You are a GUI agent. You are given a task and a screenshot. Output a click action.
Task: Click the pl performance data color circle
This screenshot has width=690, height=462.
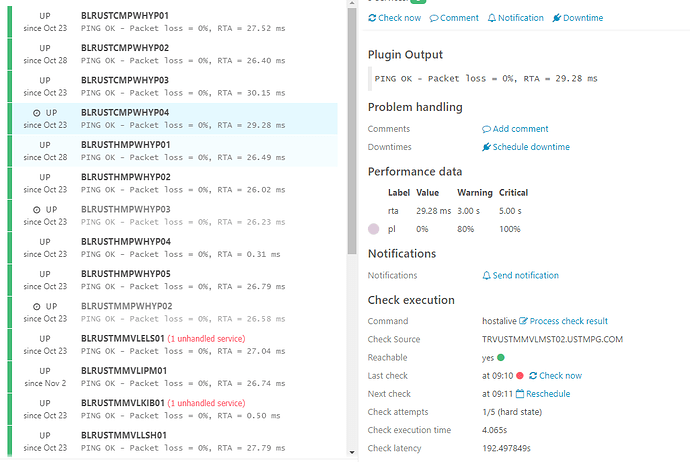(x=374, y=229)
